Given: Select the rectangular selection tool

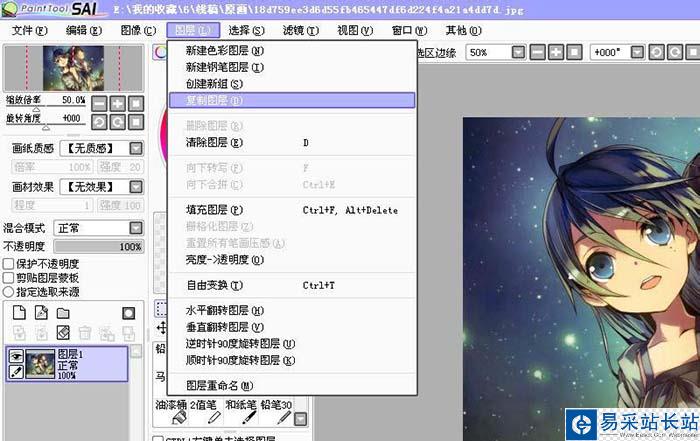Looking at the screenshot, I should pos(160,308).
